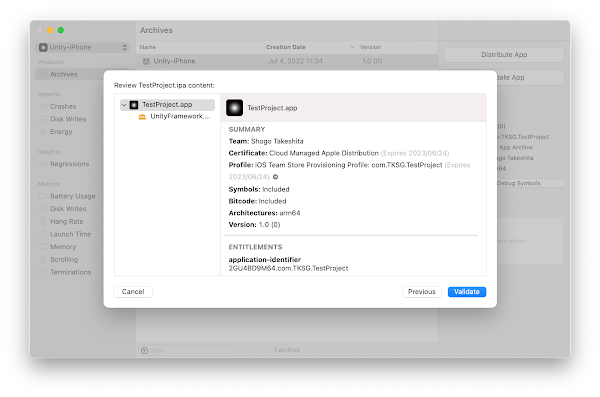Click the Architectures: arm64 text

pos(264,213)
